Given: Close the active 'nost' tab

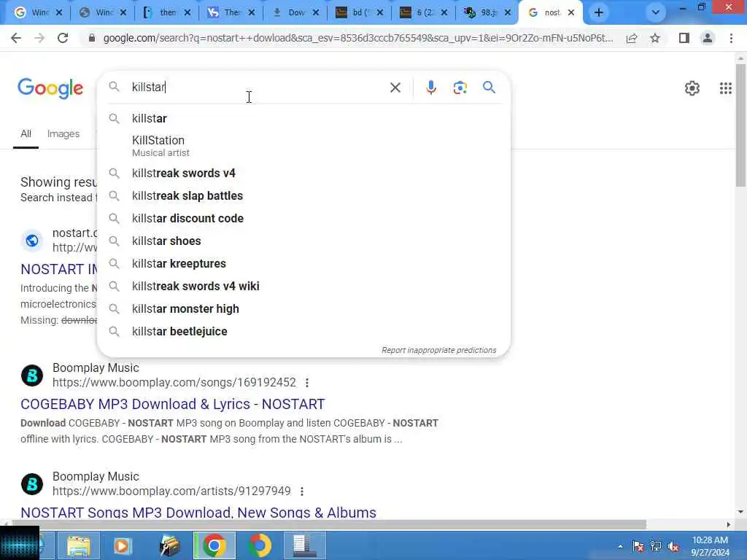Looking at the screenshot, I should (571, 13).
